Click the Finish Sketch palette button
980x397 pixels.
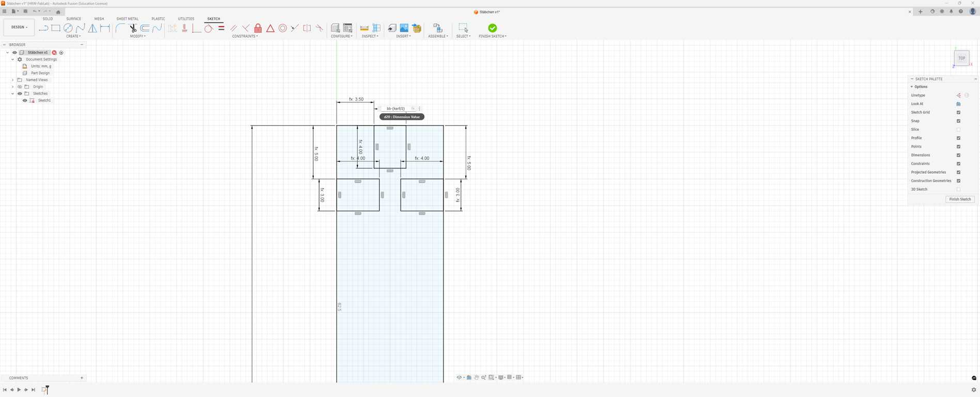click(960, 199)
